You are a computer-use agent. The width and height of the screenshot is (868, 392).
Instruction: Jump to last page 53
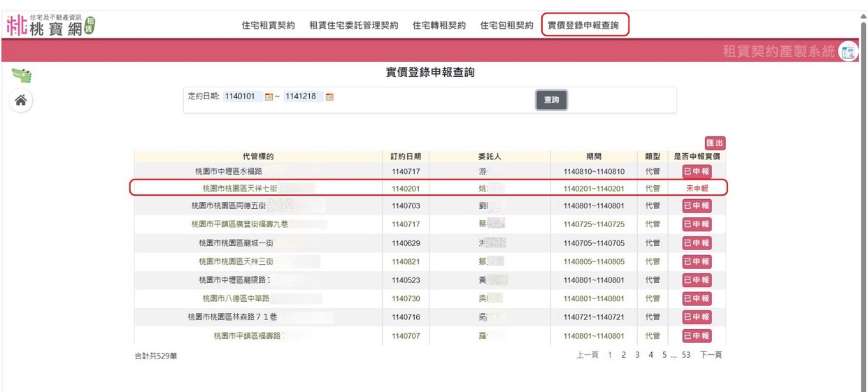click(685, 355)
